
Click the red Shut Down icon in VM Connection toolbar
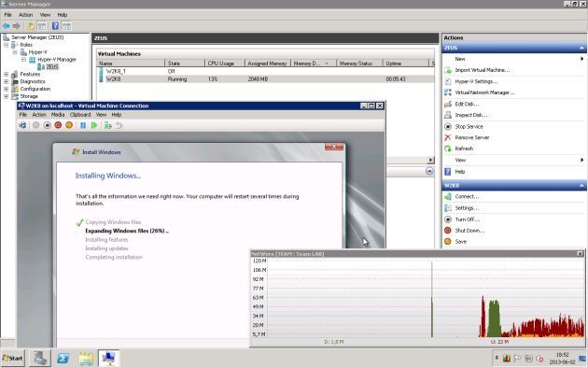58,125
